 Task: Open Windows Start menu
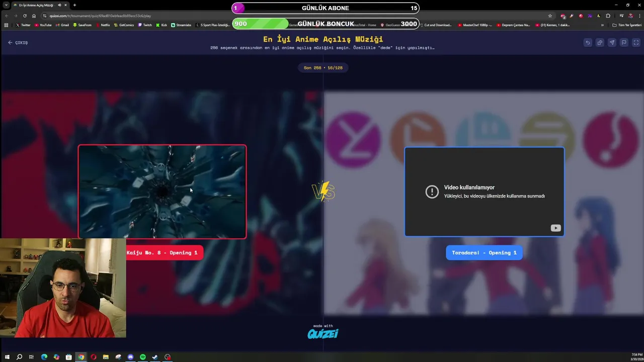coord(7,357)
